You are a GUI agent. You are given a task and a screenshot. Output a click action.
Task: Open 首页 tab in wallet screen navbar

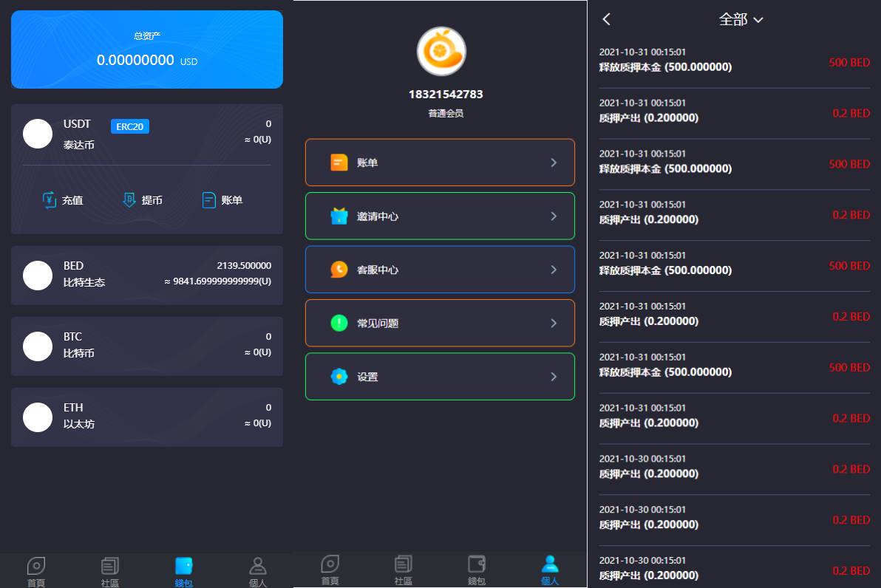click(x=36, y=571)
